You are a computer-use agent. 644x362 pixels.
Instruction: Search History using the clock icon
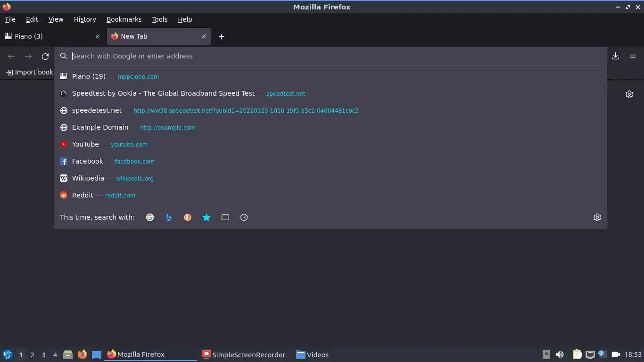pos(244,217)
